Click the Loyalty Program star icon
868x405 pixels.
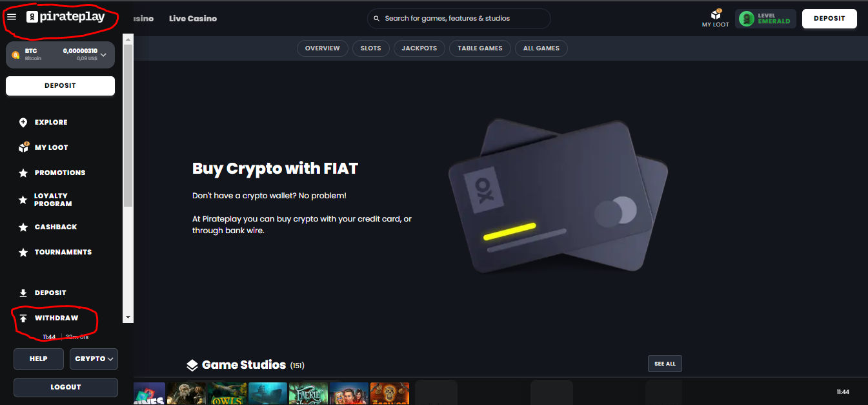[x=23, y=200]
